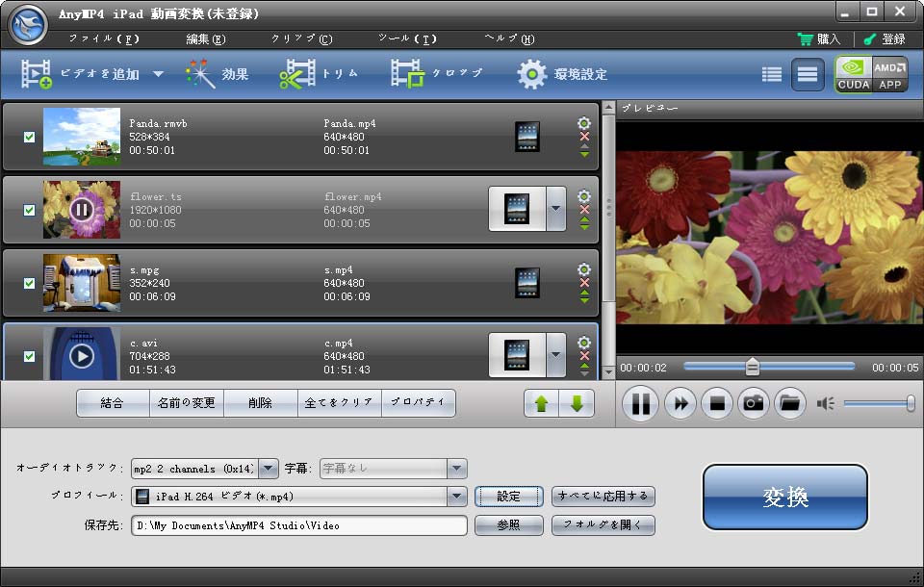This screenshot has width=924, height=587.
Task: Remove Panda.rmvb with red X
Action: [x=584, y=137]
